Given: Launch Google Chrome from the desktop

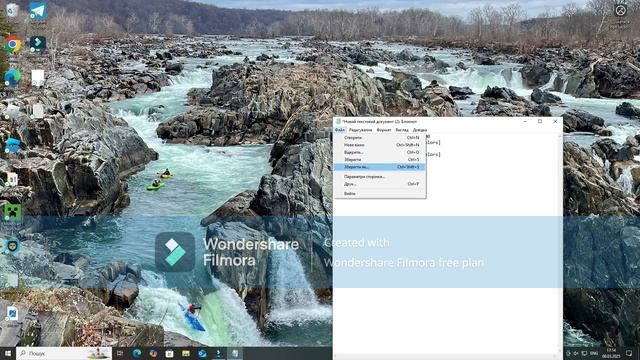Looking at the screenshot, I should (13, 44).
